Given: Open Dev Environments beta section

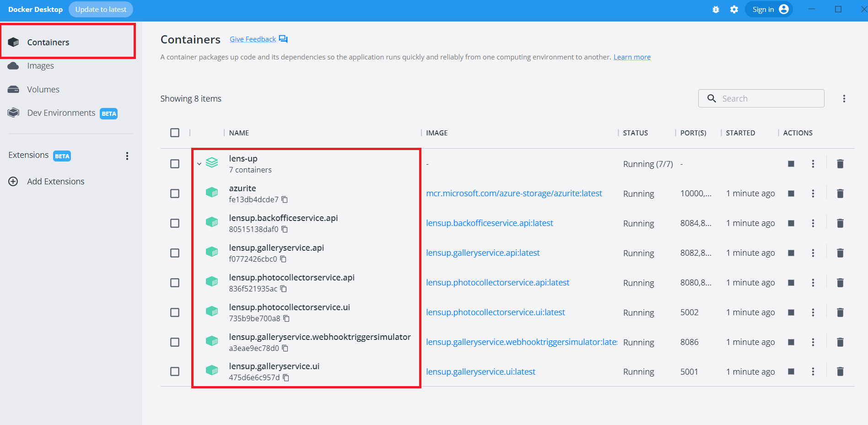Looking at the screenshot, I should [62, 113].
